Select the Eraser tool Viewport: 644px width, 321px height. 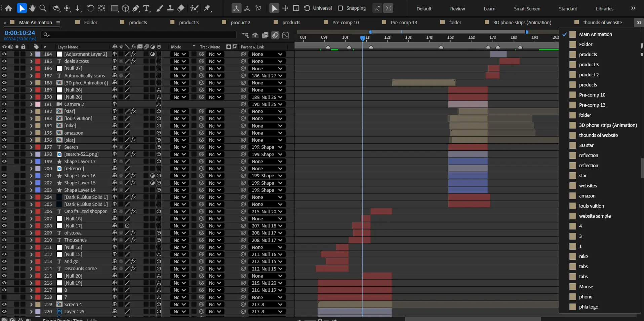pos(181,8)
